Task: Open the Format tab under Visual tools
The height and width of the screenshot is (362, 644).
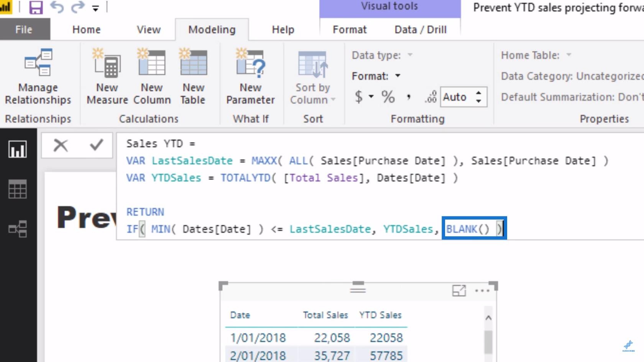Action: pos(350,29)
